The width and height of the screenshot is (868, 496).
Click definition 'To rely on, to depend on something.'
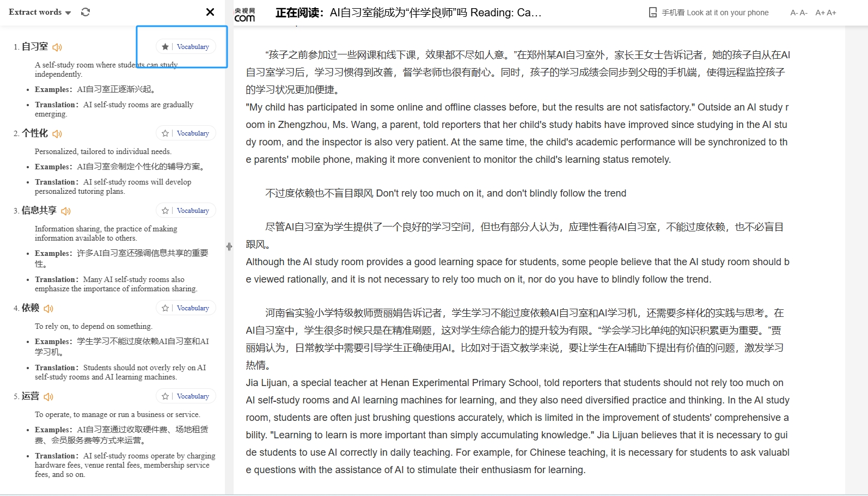coord(94,326)
